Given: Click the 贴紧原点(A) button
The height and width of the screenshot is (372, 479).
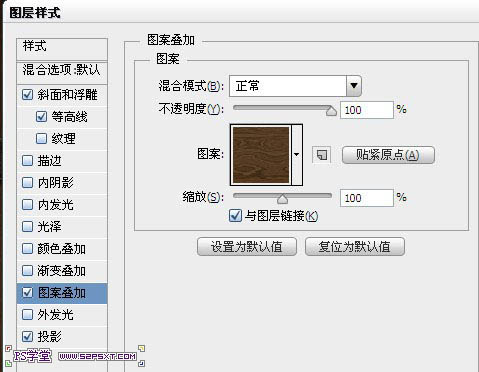Looking at the screenshot, I should [388, 155].
